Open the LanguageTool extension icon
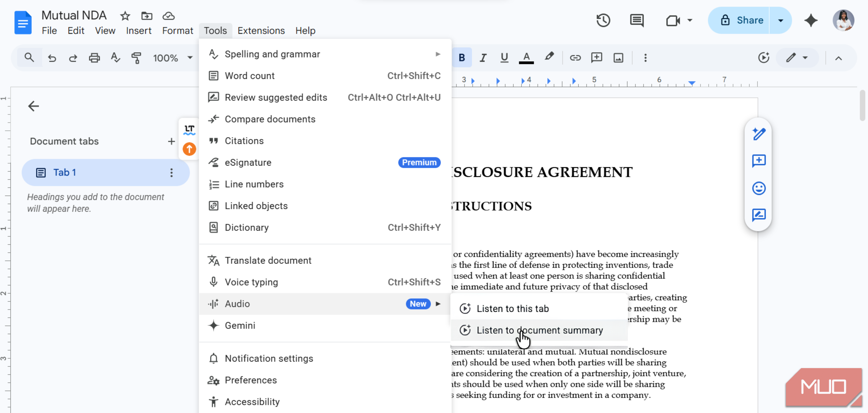Image resolution: width=868 pixels, height=413 pixels. coord(189,130)
